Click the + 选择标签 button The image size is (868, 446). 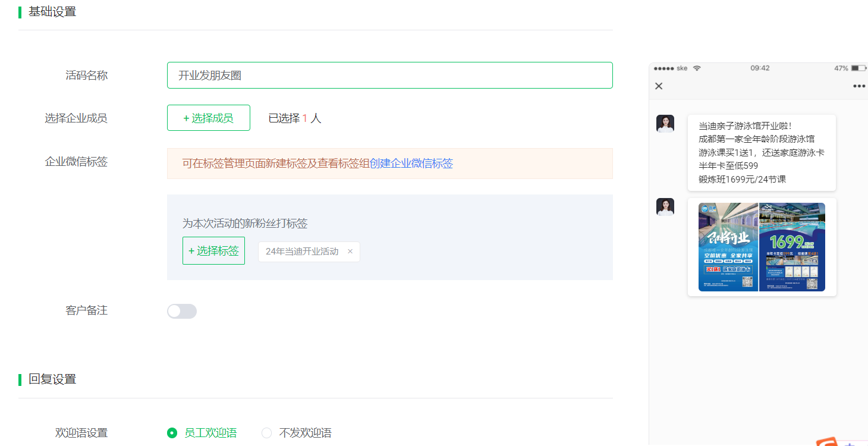tap(213, 251)
